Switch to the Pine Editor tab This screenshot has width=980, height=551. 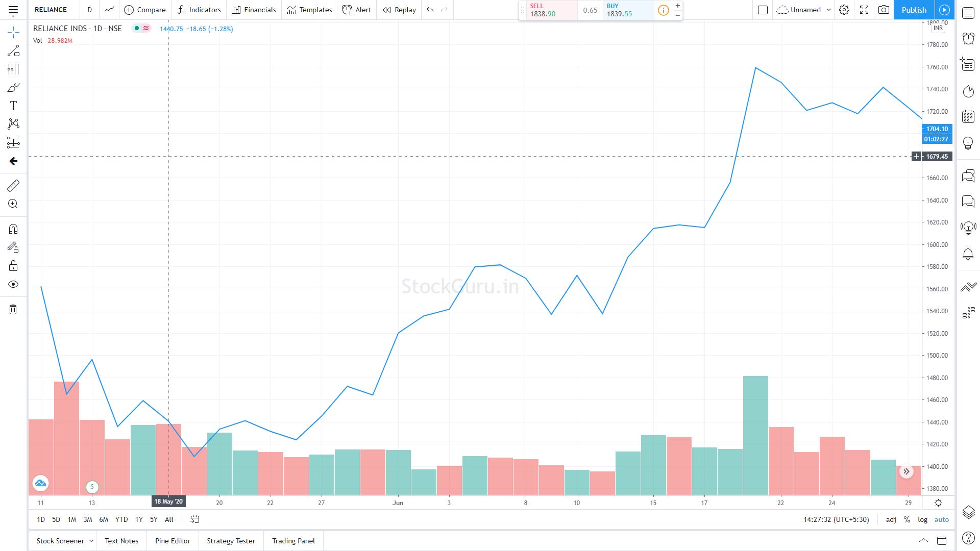173,541
